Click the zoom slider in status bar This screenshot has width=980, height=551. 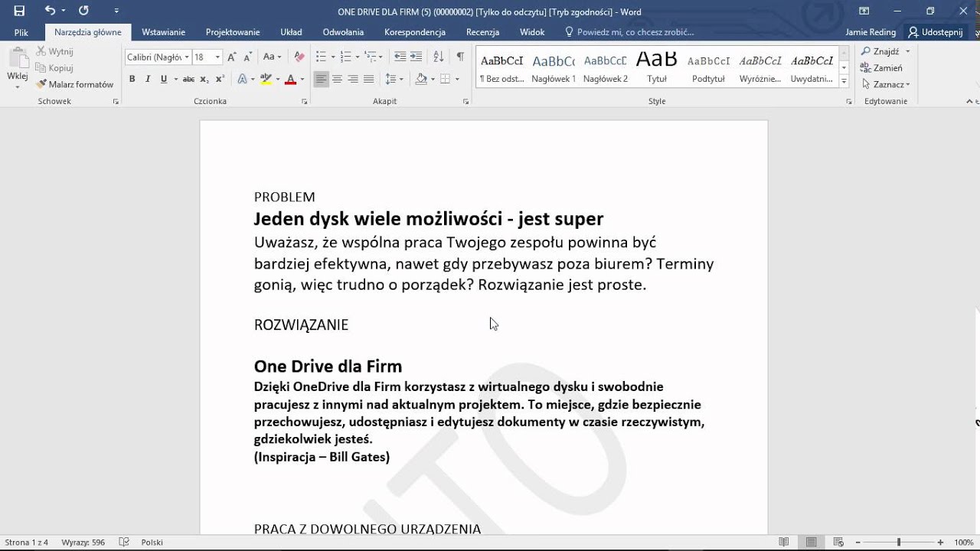[x=899, y=542]
